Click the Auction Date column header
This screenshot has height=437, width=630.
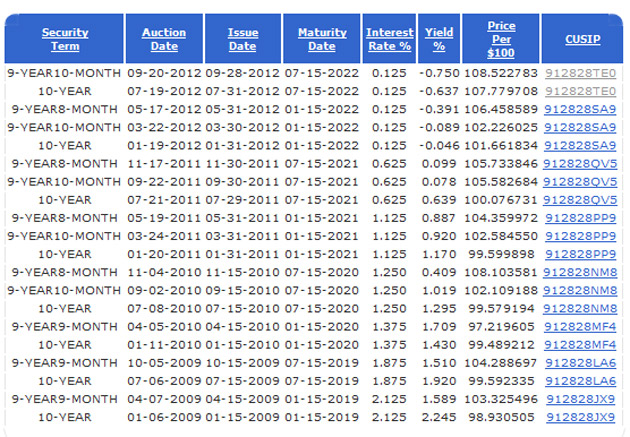[164, 39]
